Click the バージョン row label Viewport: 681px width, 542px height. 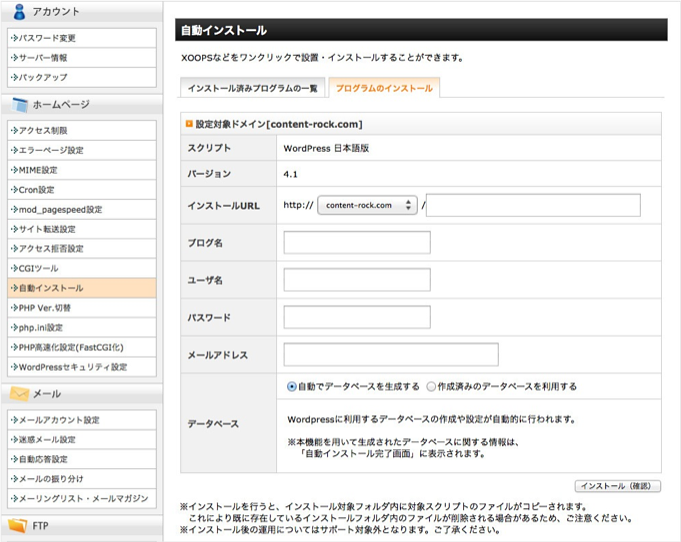click(x=209, y=174)
